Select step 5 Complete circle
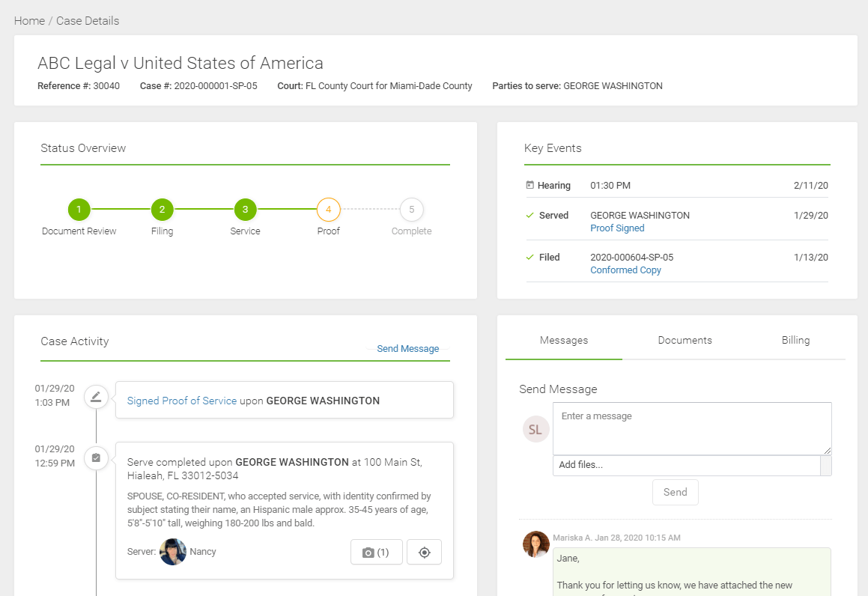Screen dimensions: 868x596 [411, 210]
